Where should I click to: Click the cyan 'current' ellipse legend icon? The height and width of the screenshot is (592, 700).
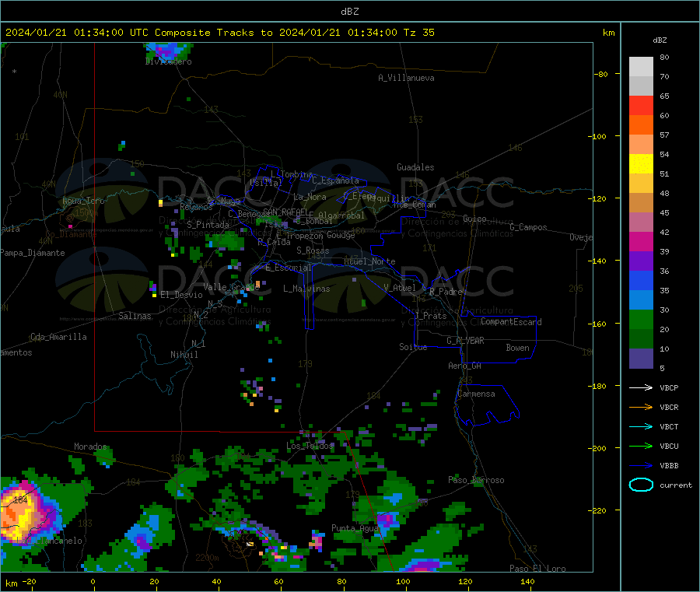(x=641, y=485)
